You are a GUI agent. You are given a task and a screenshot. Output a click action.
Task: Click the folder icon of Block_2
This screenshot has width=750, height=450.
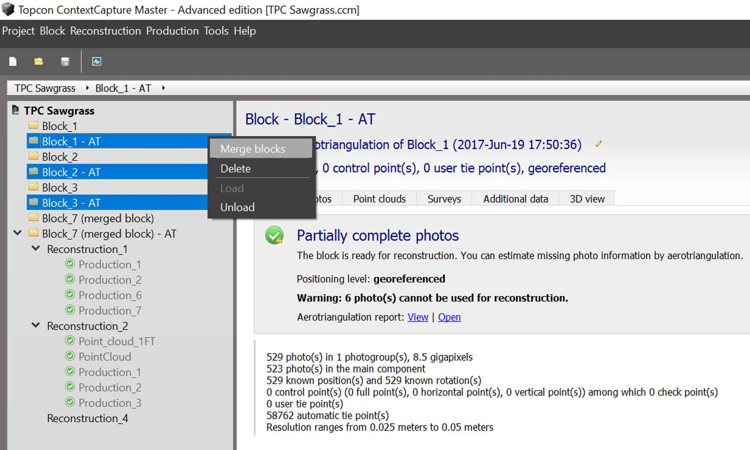click(33, 156)
